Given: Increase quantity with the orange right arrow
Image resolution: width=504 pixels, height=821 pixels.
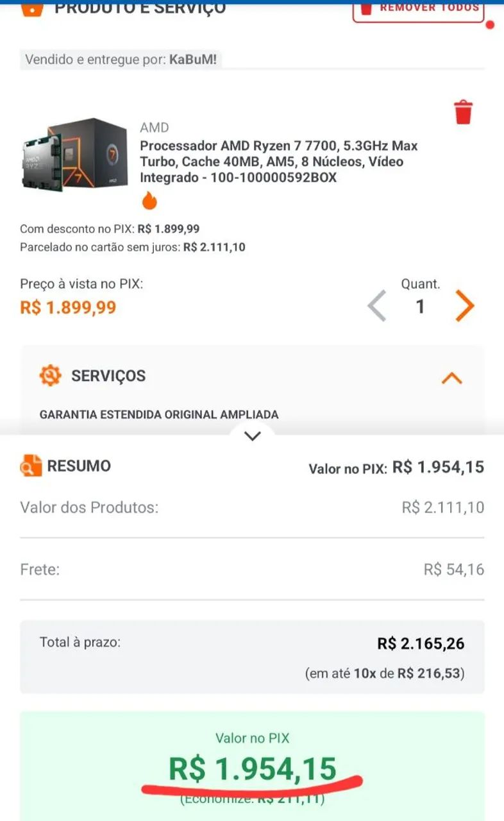Looking at the screenshot, I should pos(465,307).
